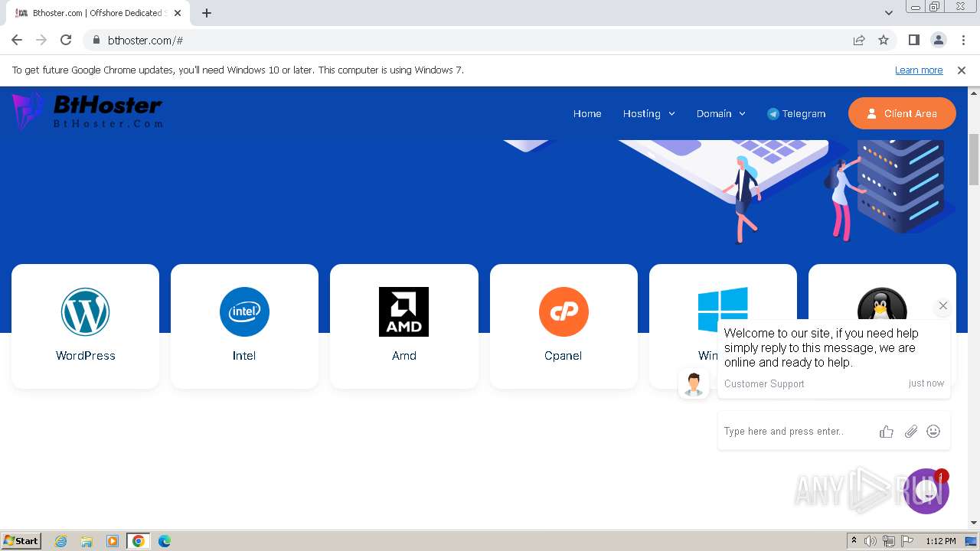This screenshot has width=980, height=551.
Task: Open the tab search dropdown arrow
Action: tap(889, 13)
